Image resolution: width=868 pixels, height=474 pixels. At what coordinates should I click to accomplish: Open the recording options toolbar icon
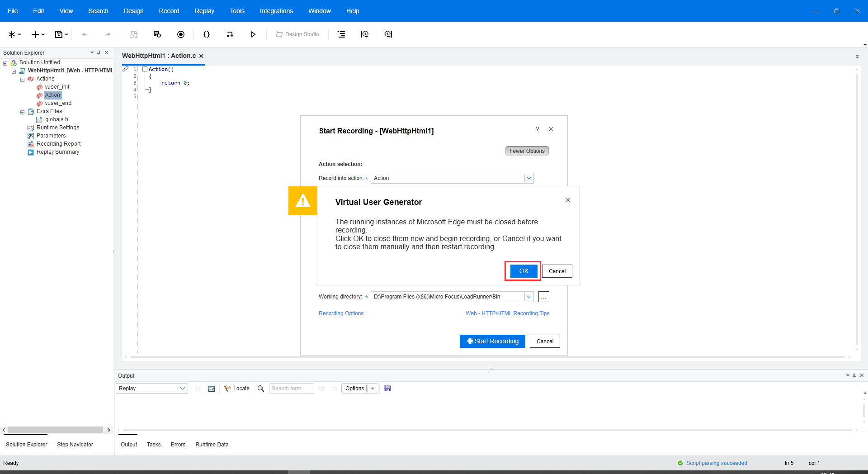[157, 34]
